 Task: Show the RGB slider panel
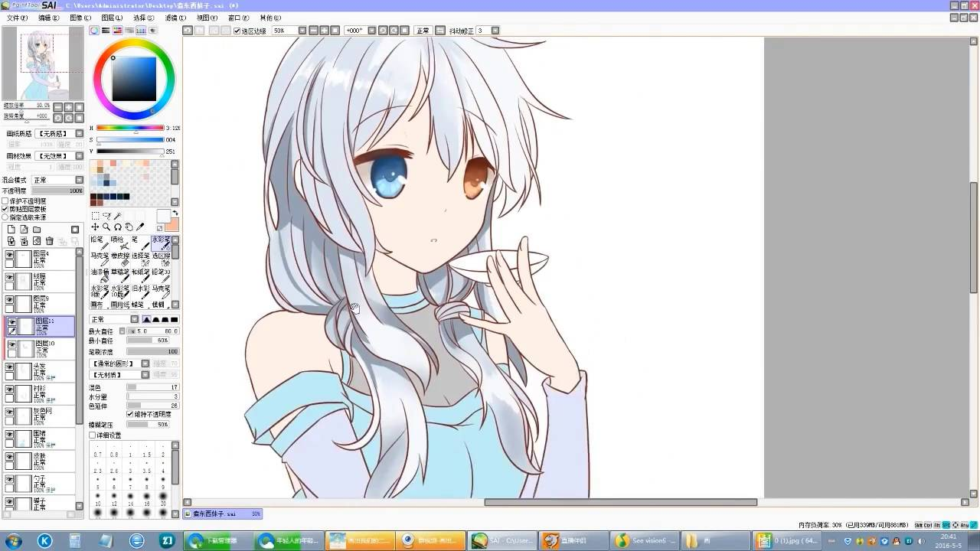click(106, 31)
